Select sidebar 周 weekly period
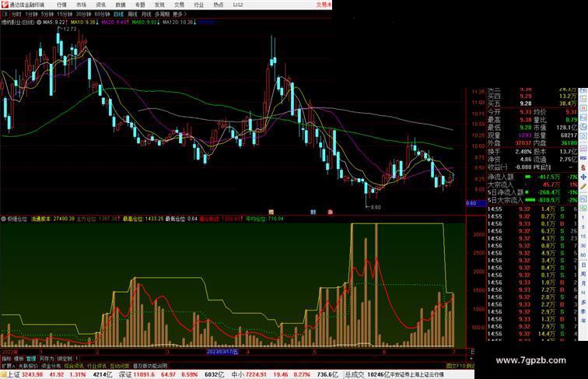 click(x=583, y=274)
